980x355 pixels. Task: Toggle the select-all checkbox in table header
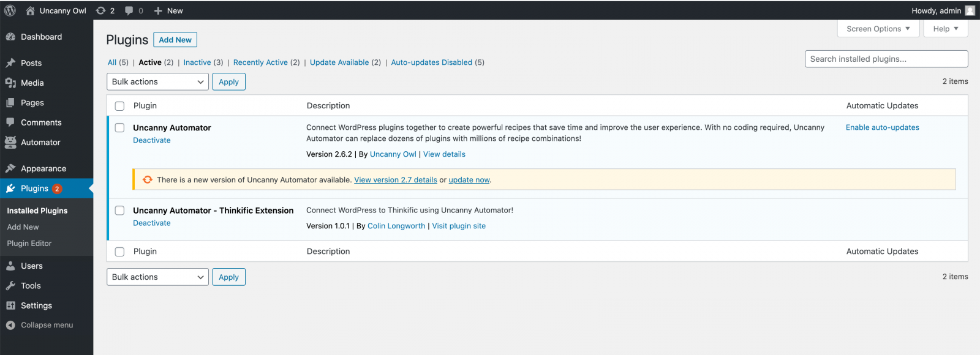[119, 106]
